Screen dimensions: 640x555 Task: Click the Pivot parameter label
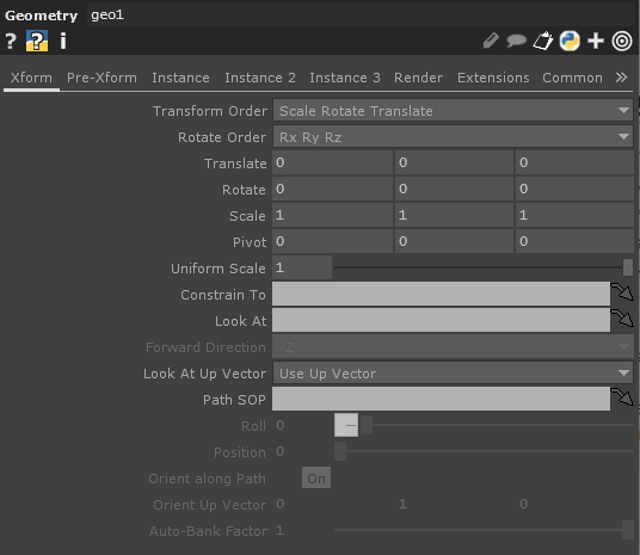pyautogui.click(x=249, y=242)
